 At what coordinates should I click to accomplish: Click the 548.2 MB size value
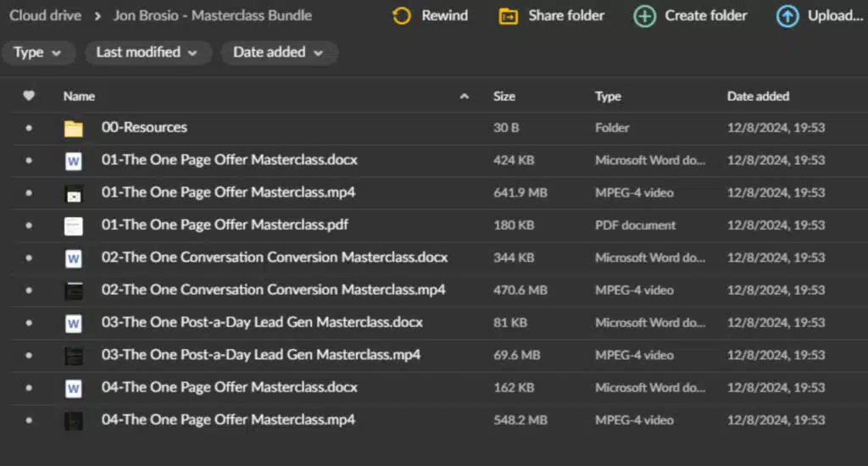click(x=520, y=420)
